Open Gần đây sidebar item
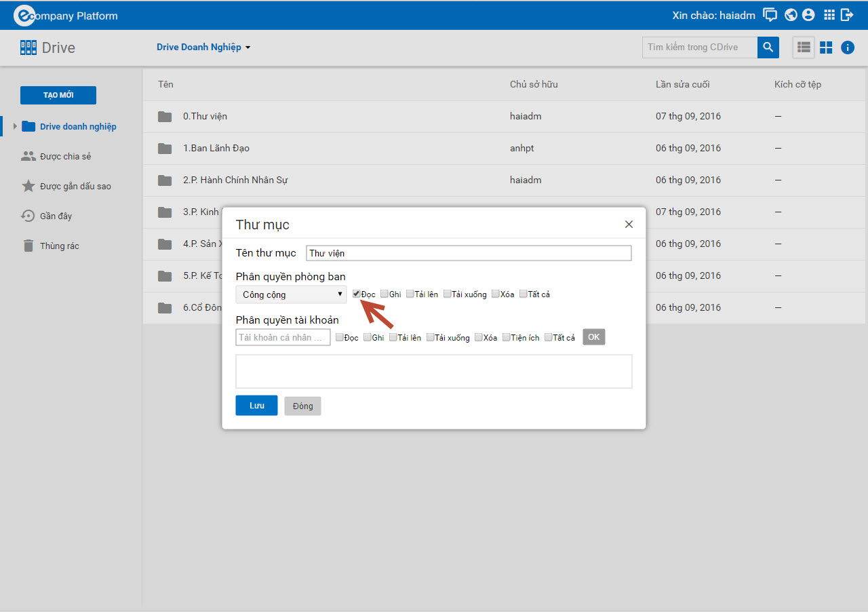Viewport: 868px width, 612px height. pyautogui.click(x=56, y=216)
